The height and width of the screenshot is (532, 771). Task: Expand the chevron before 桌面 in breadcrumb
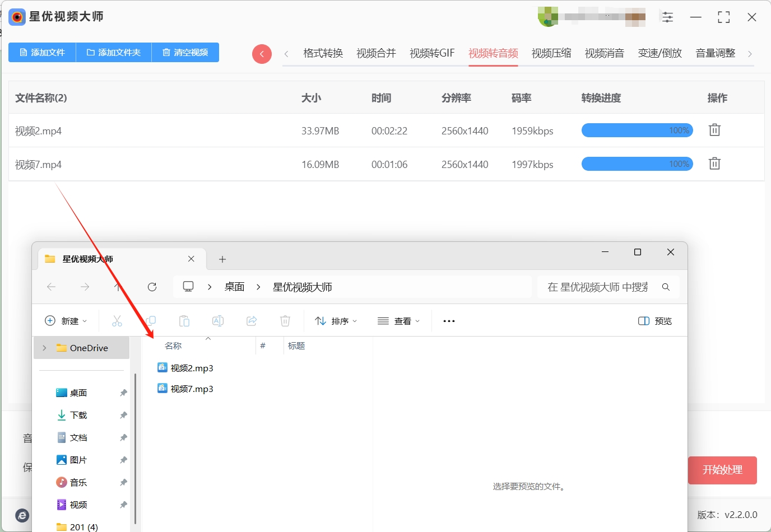pos(210,287)
